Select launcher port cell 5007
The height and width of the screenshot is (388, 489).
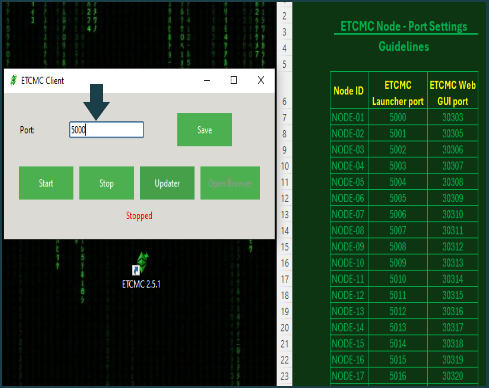click(x=398, y=230)
